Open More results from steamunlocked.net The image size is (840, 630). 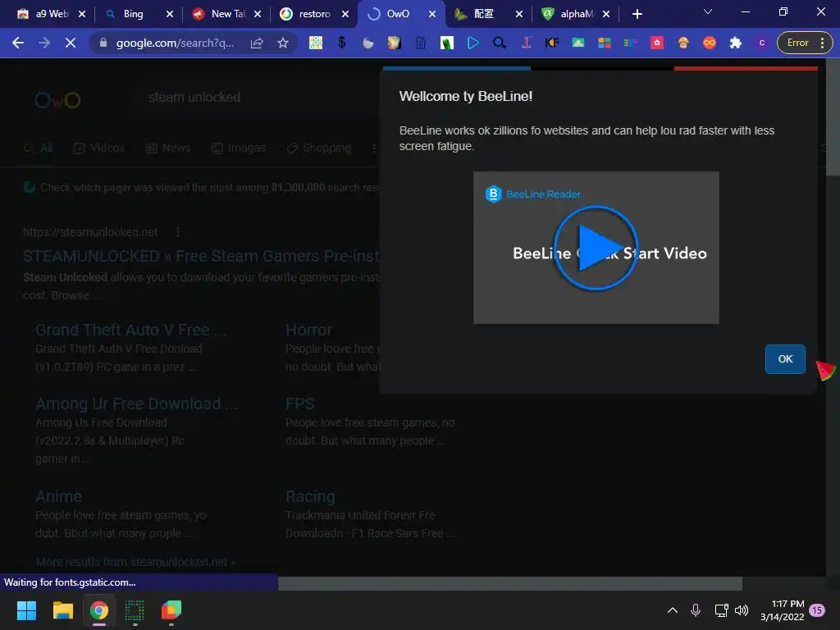coord(135,562)
